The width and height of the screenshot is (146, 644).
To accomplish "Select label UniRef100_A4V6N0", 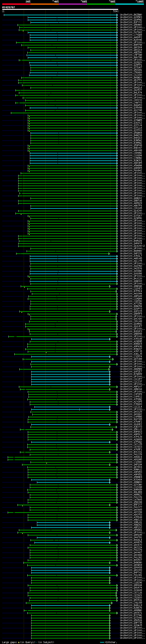I will (131, 271).
